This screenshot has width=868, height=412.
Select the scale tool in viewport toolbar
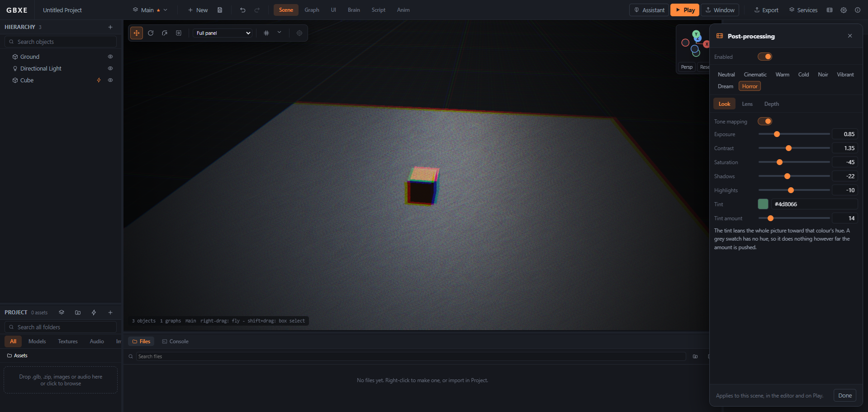pos(165,33)
